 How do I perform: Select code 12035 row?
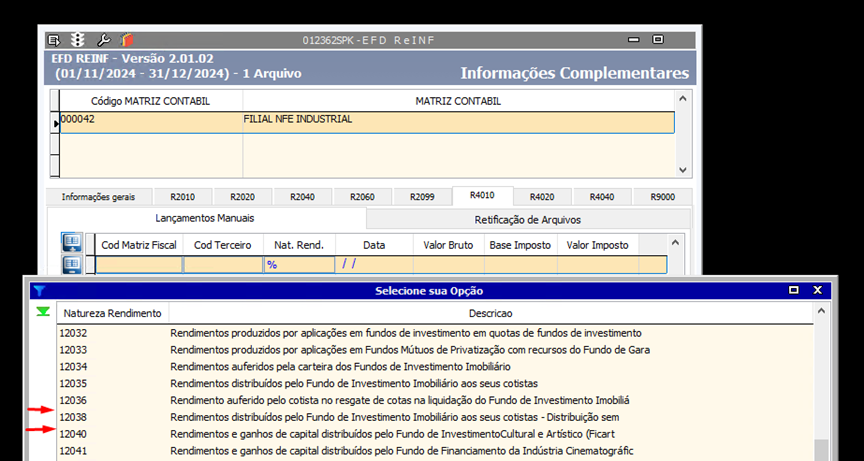pos(435,383)
